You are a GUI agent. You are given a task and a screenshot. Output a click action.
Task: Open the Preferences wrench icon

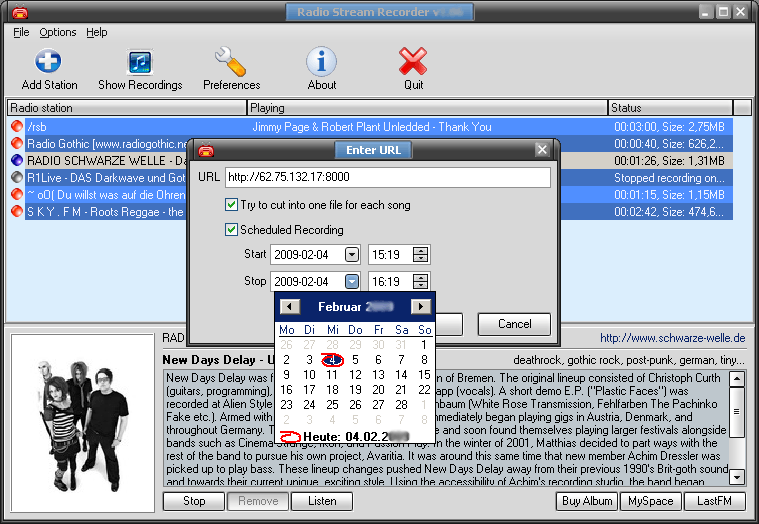231,62
